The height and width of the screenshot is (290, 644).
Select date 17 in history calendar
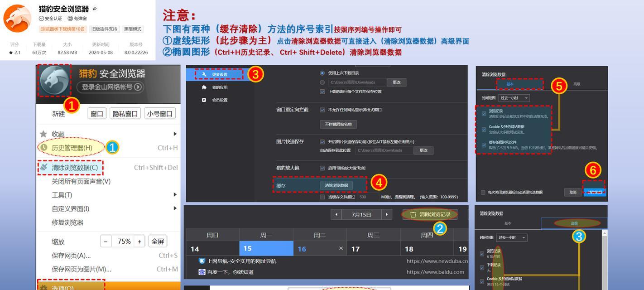coord(373,248)
